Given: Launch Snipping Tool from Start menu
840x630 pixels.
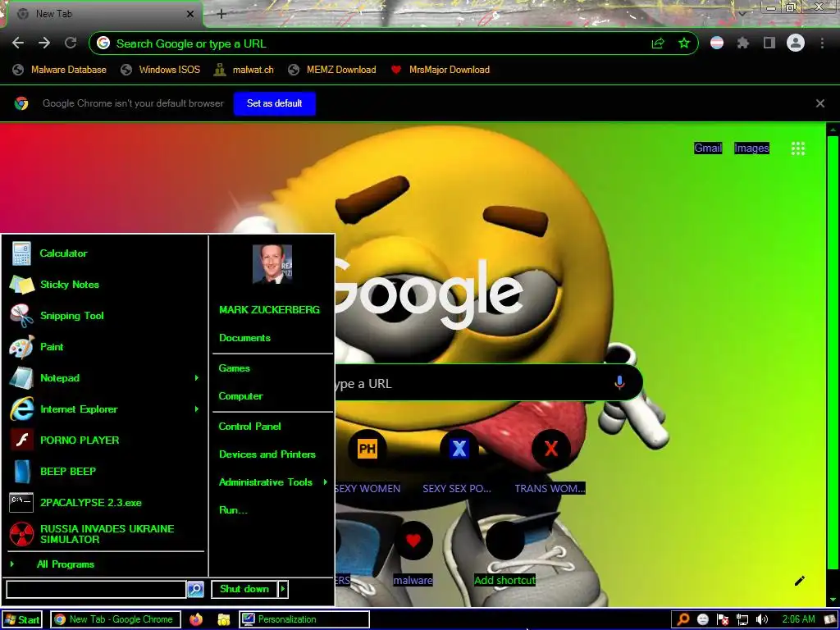Looking at the screenshot, I should coord(106,316).
